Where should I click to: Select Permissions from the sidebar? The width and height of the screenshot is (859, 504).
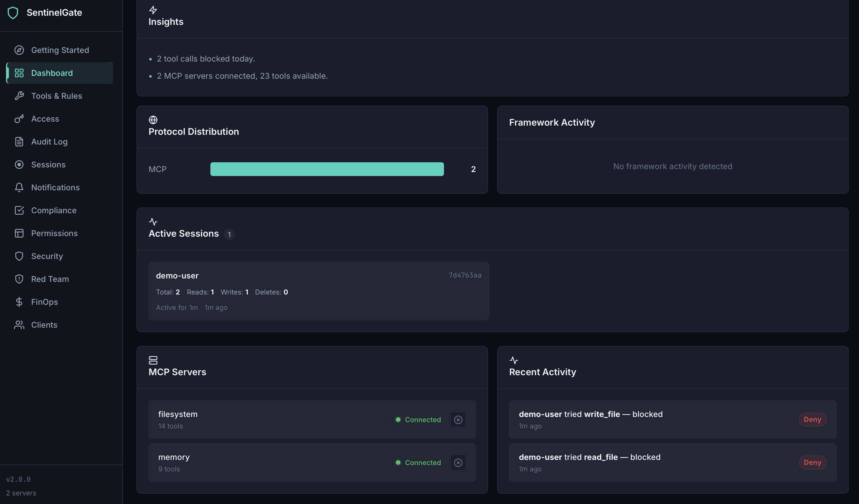click(19, 233)
